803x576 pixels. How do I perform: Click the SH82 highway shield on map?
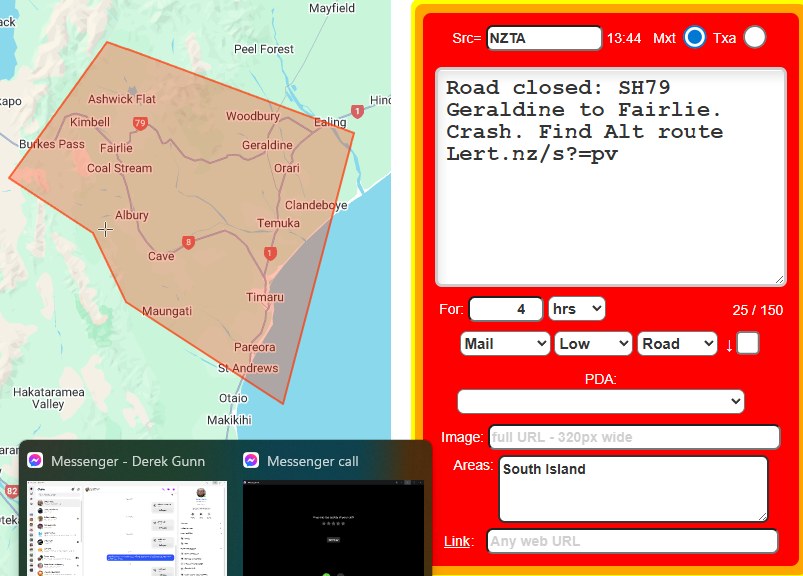coord(11,492)
